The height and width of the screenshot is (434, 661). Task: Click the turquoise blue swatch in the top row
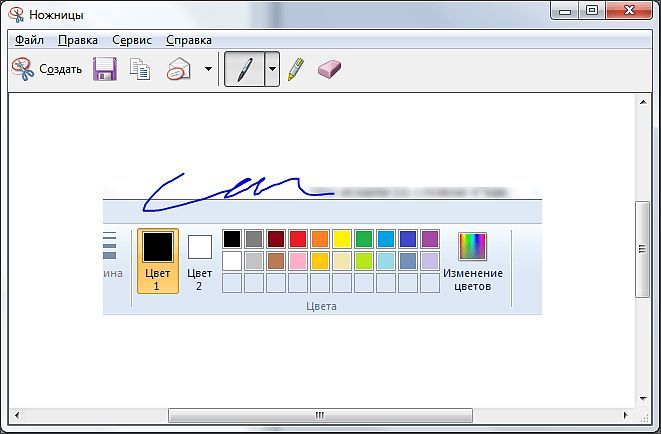point(386,239)
